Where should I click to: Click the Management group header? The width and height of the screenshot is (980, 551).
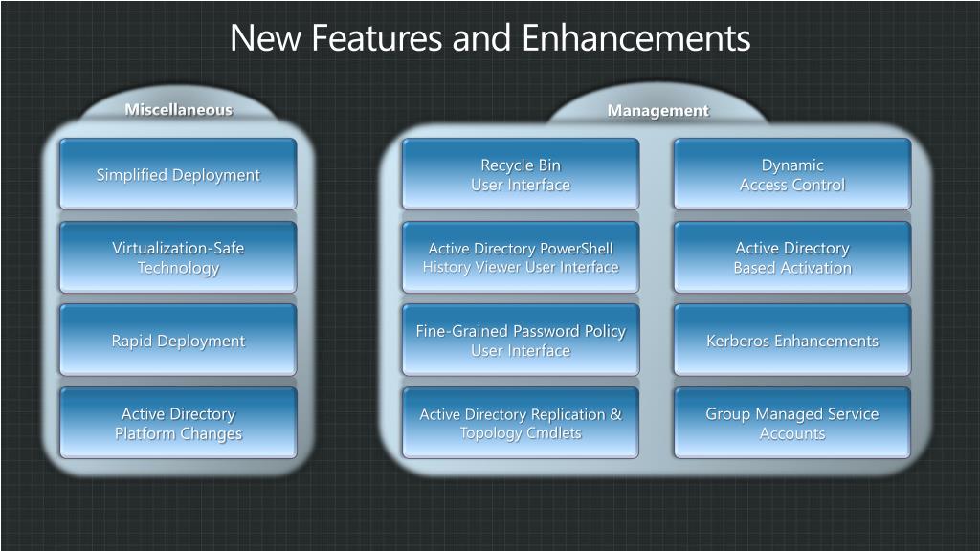pyautogui.click(x=658, y=111)
